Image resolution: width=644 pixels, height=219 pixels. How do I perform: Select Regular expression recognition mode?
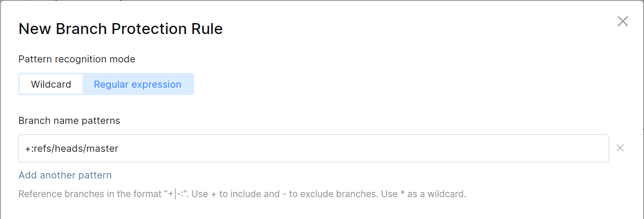click(137, 84)
